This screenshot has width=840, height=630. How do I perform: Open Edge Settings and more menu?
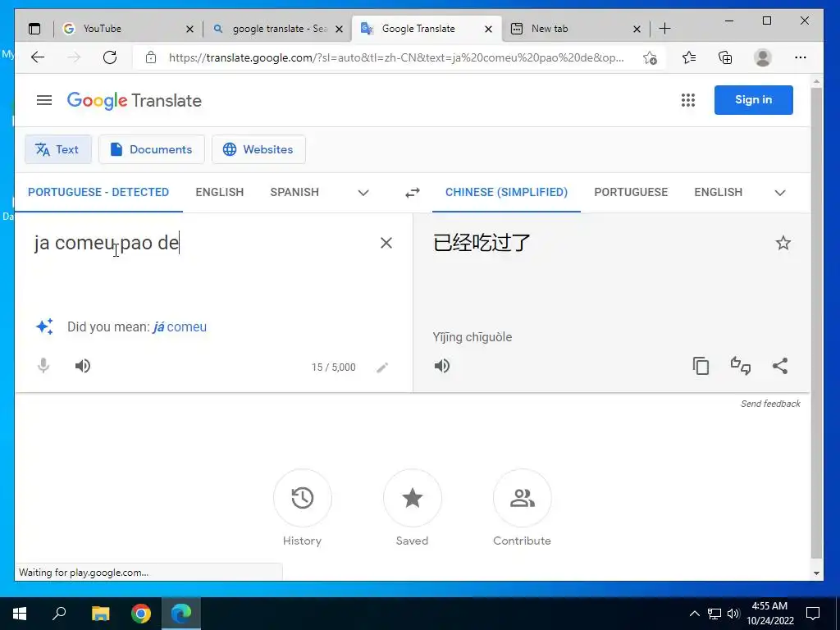point(801,57)
